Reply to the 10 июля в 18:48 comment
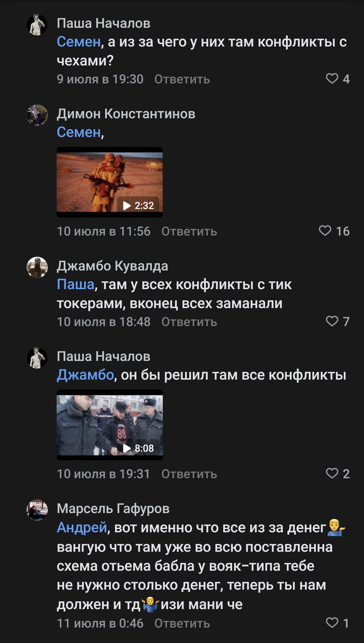This screenshot has width=364, height=643. 189,322
